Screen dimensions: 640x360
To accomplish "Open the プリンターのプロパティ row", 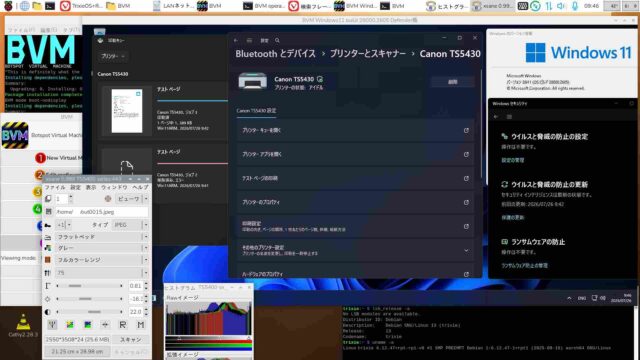I will point(355,202).
